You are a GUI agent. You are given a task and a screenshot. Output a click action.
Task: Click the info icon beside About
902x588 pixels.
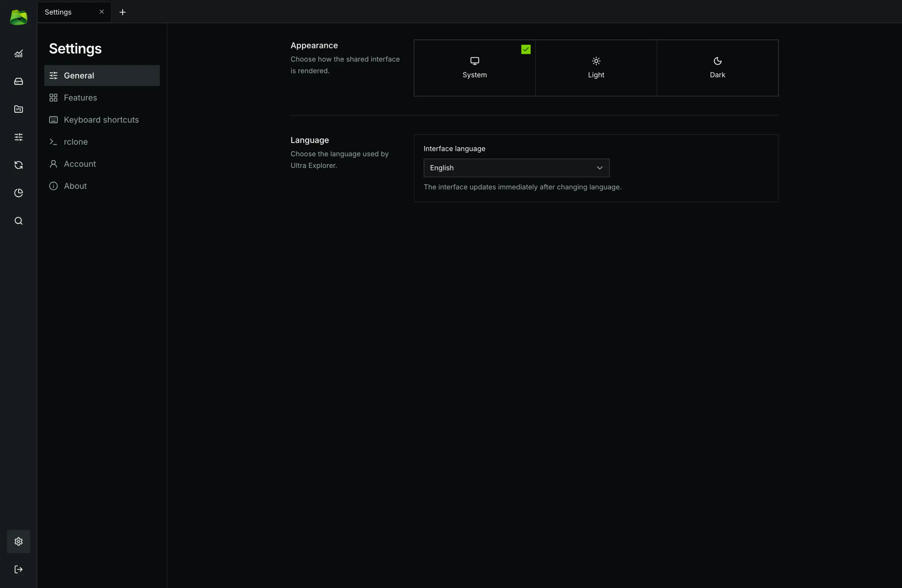click(x=53, y=186)
